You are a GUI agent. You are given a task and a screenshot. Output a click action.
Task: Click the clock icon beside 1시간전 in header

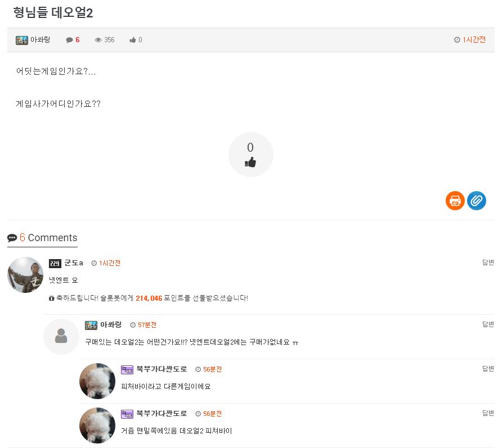coord(457,40)
